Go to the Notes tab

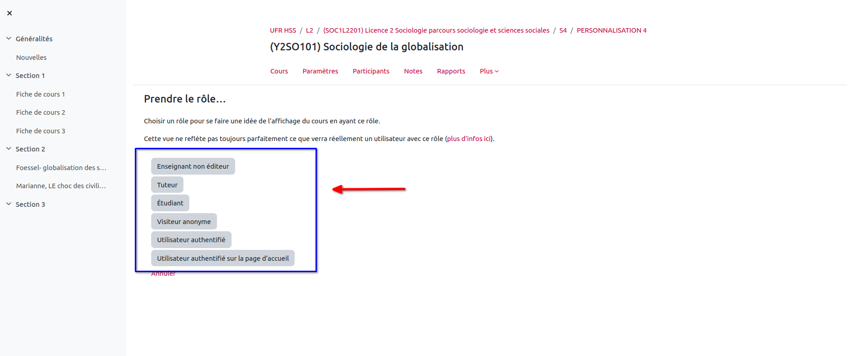[x=413, y=71]
